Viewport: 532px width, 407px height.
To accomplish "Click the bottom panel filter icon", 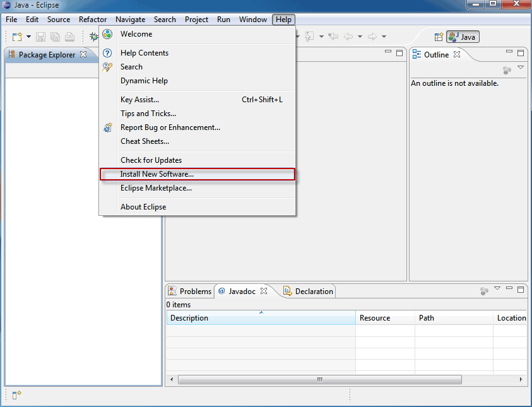I will 484,291.
